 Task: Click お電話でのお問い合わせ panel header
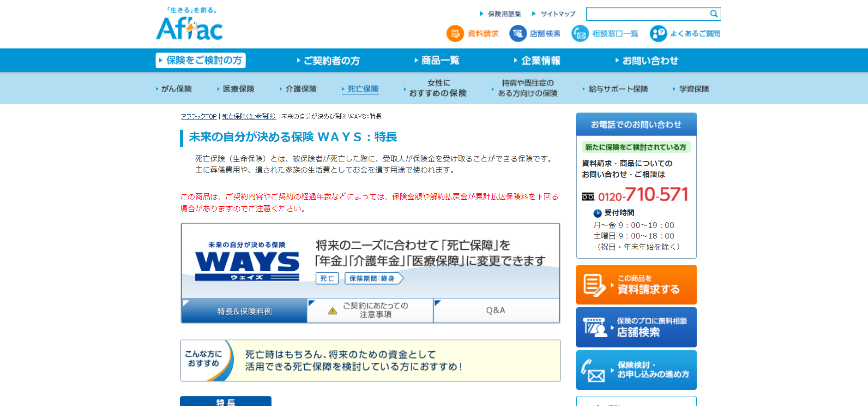[x=636, y=124]
